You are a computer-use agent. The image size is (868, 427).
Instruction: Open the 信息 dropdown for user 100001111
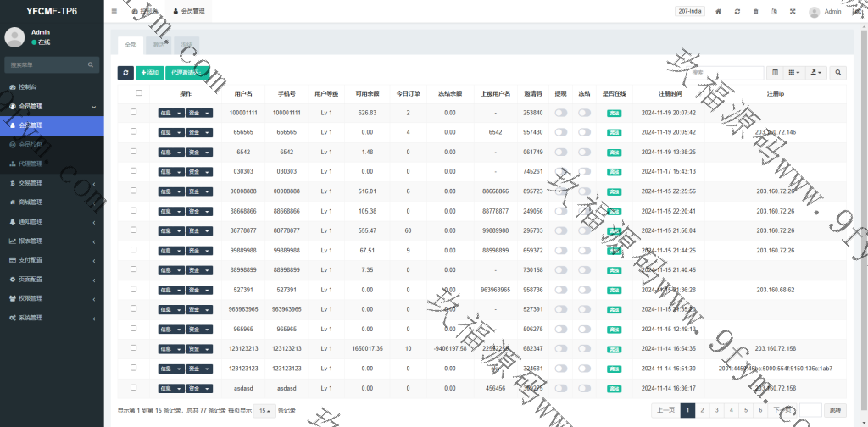coord(170,113)
